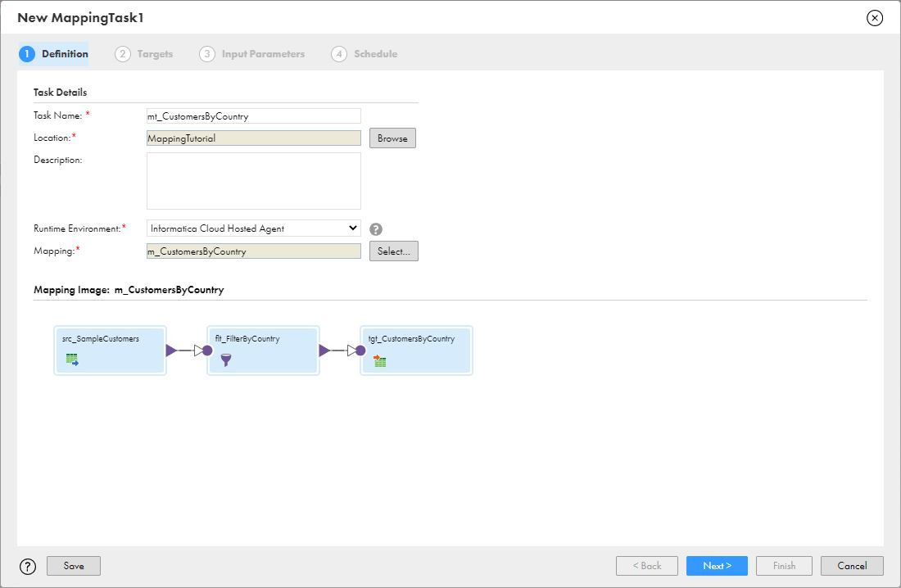
Task: Select the tgt_CustomersByCountry node
Action: point(416,351)
